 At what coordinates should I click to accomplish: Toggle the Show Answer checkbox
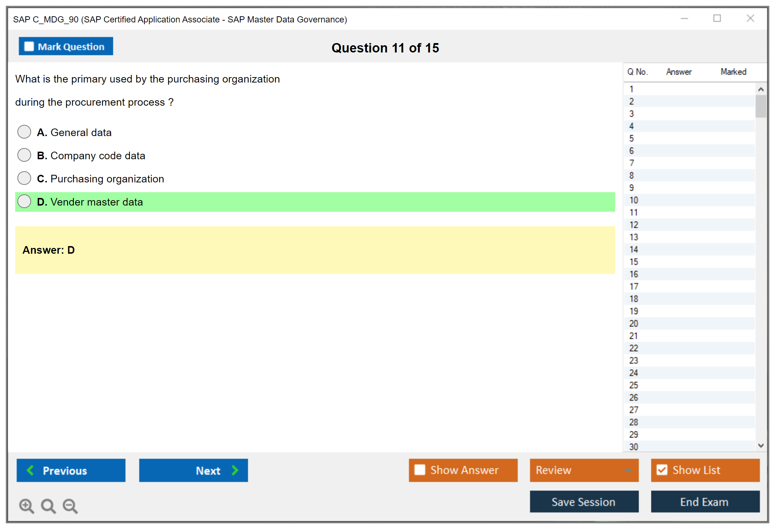[x=420, y=470]
